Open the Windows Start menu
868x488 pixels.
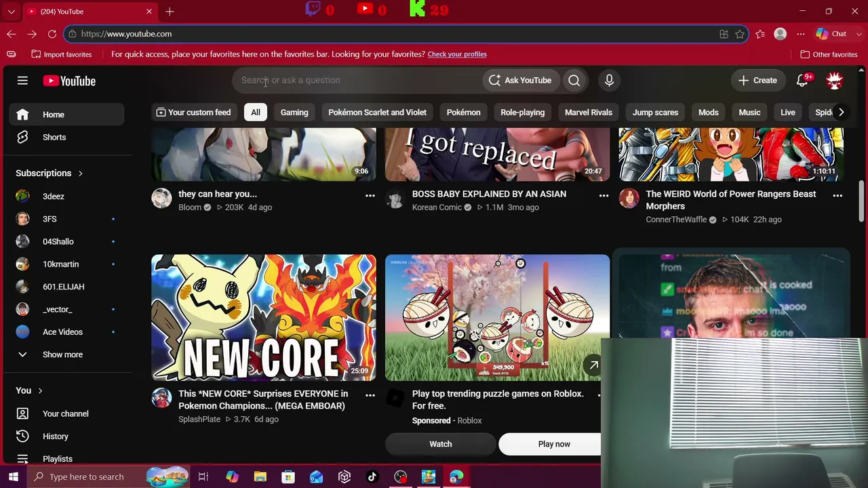coord(13,476)
